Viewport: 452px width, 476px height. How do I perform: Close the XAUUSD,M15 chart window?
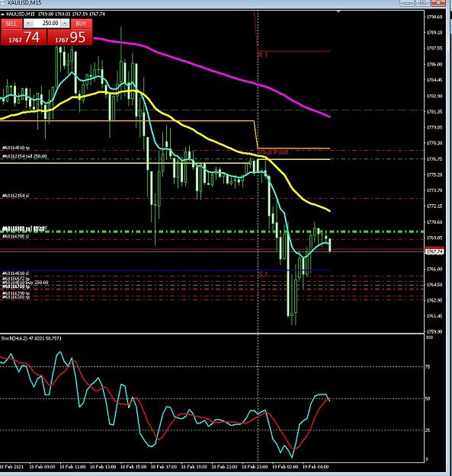438,3
